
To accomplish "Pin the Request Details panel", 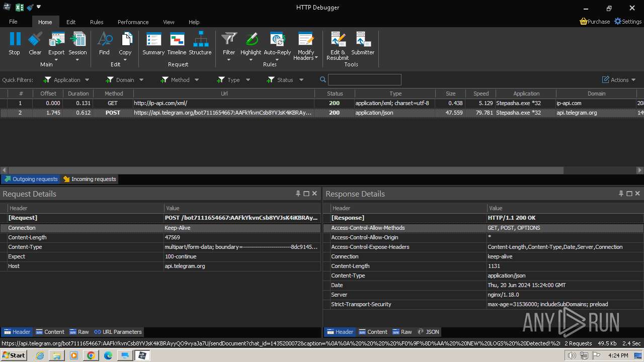I will coord(298,194).
